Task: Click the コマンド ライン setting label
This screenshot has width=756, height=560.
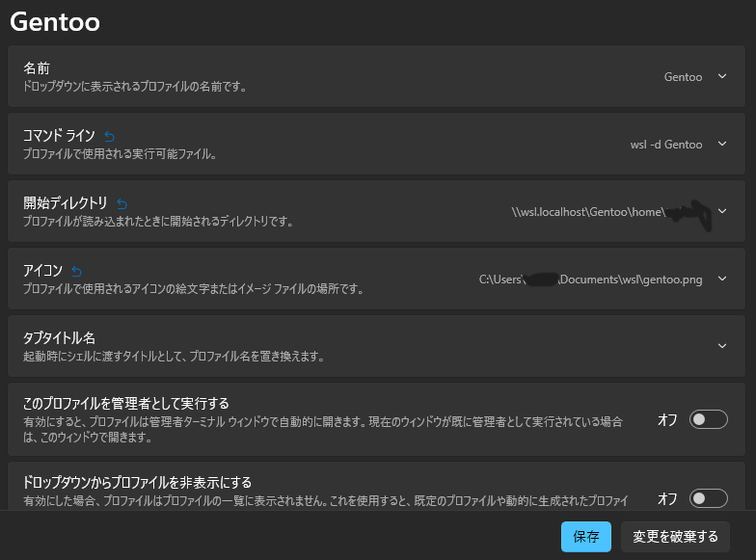Action: (x=59, y=136)
